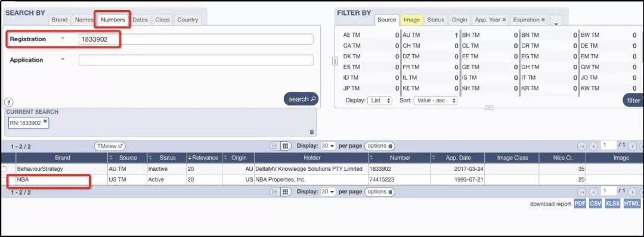Viewport: 644px width, 237px height.
Task: Download report as PDF
Action: (580, 204)
